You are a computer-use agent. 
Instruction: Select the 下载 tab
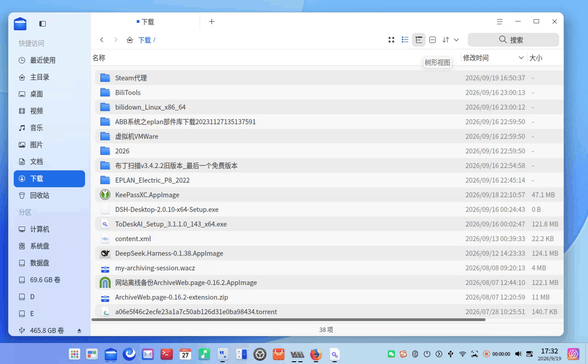[x=145, y=21]
